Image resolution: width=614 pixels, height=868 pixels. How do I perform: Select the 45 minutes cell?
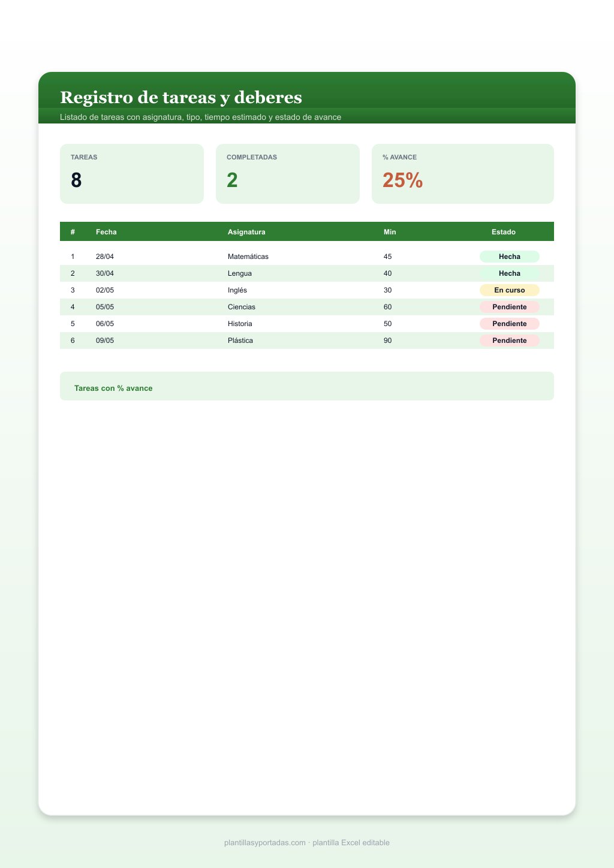tap(388, 257)
